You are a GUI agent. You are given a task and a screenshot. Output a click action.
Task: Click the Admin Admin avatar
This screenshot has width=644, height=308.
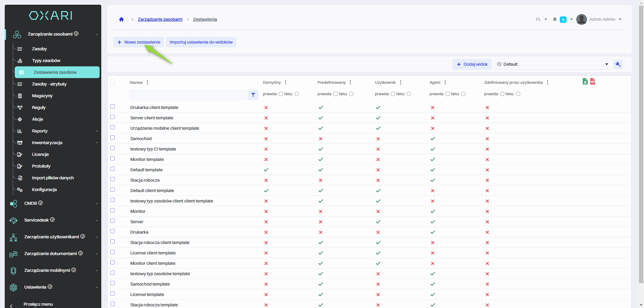581,19
